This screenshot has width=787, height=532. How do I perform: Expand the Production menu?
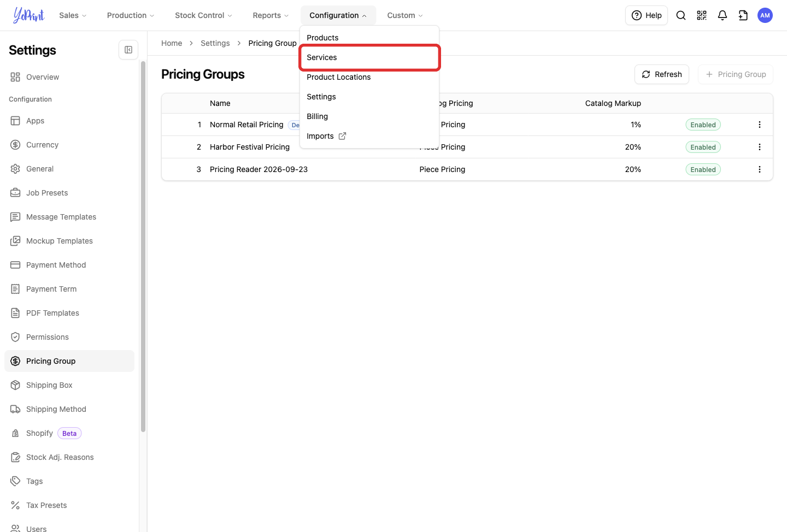(x=131, y=15)
